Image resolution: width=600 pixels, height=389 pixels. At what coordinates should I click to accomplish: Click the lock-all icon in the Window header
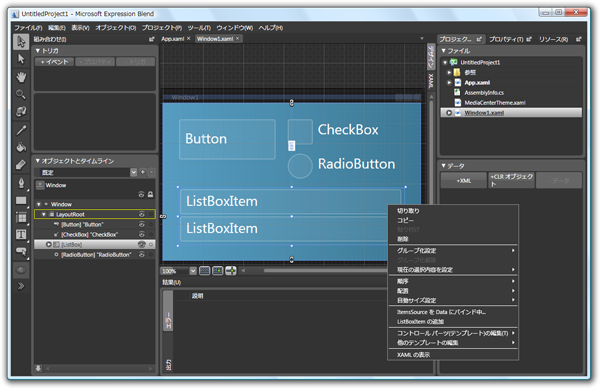point(150,194)
